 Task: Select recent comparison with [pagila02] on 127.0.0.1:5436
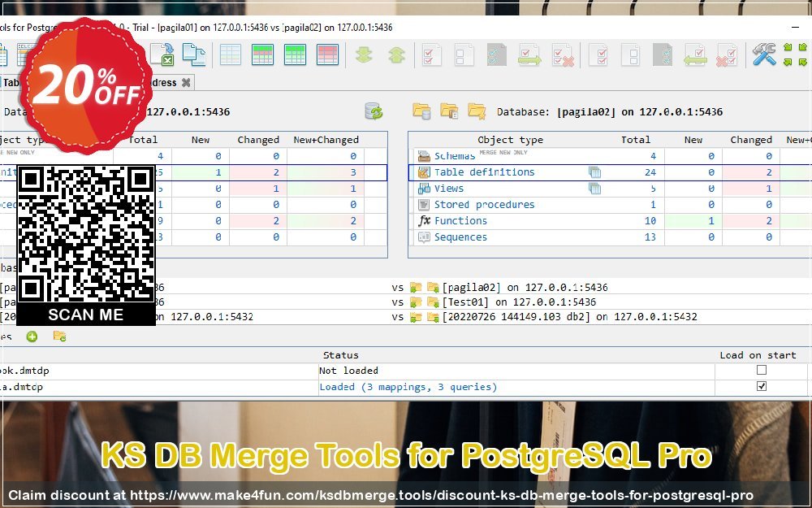pyautogui.click(x=525, y=287)
